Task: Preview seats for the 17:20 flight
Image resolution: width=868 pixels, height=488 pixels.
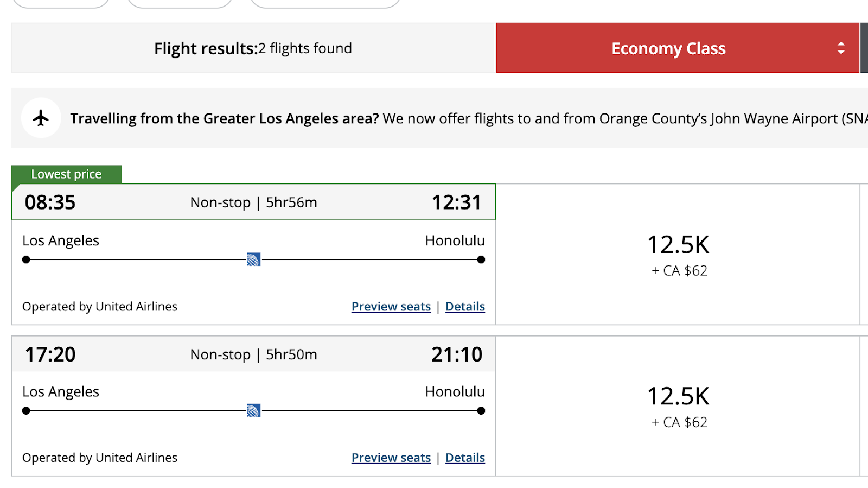Action: click(391, 458)
